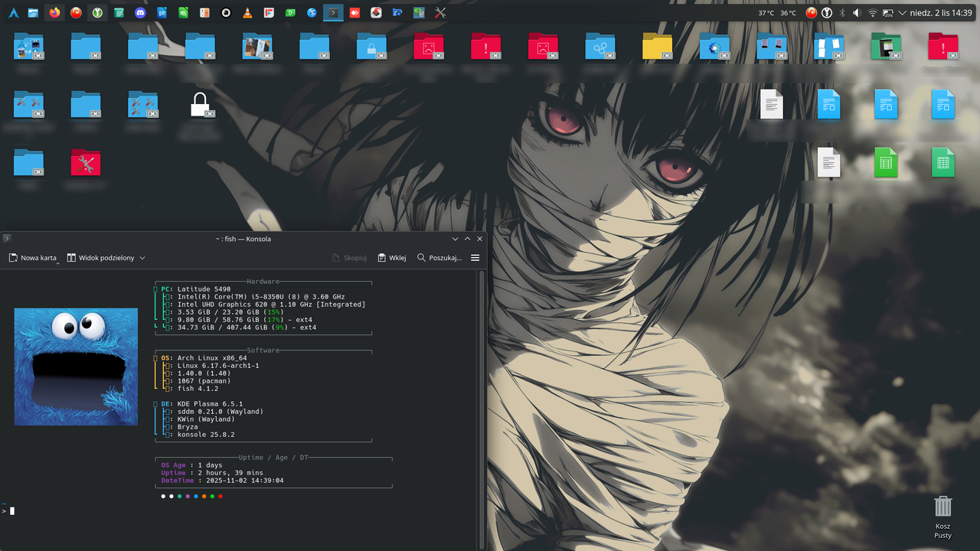Screen dimensions: 980x551
Task: Click Wklej in the Konsole toolbar
Action: coord(392,258)
